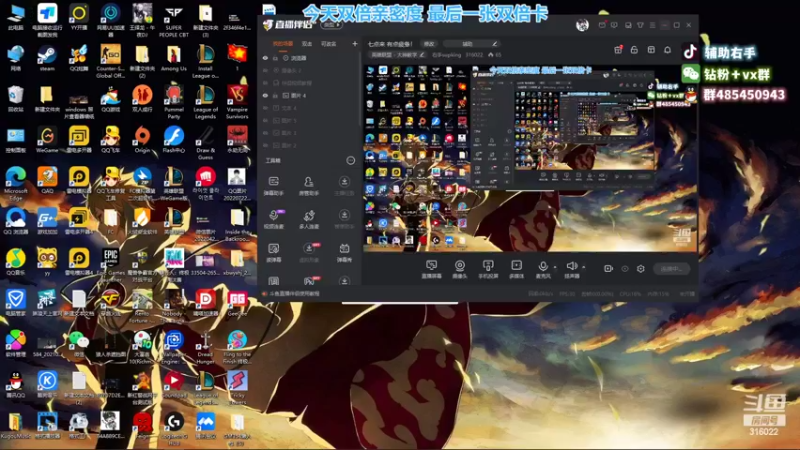Click the camera source icon in streaming toolbar
The height and width of the screenshot is (450, 800).
460,269
